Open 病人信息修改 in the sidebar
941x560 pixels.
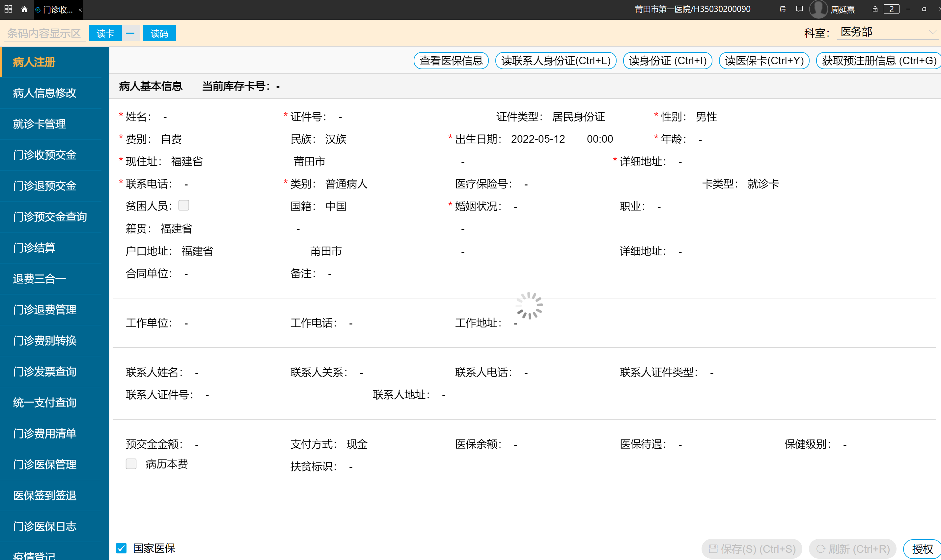tap(55, 93)
